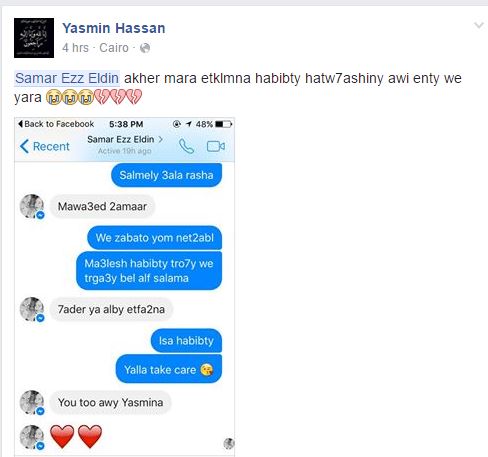Click the location arrow status icon

coord(189,124)
